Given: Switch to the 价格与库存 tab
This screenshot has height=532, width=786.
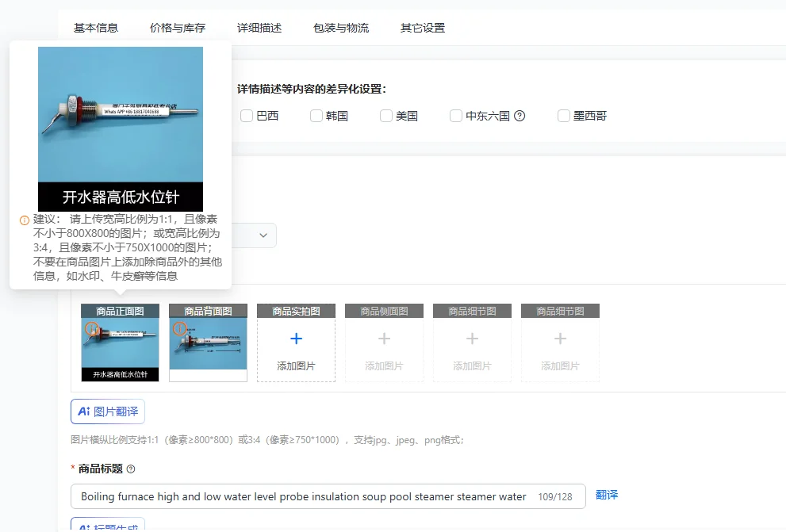Looking at the screenshot, I should [178, 28].
